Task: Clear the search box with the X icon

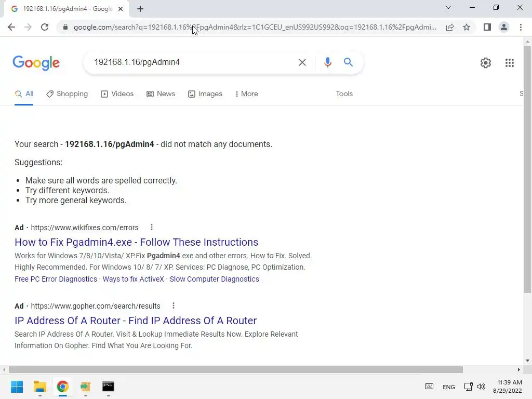Action: 302,62
